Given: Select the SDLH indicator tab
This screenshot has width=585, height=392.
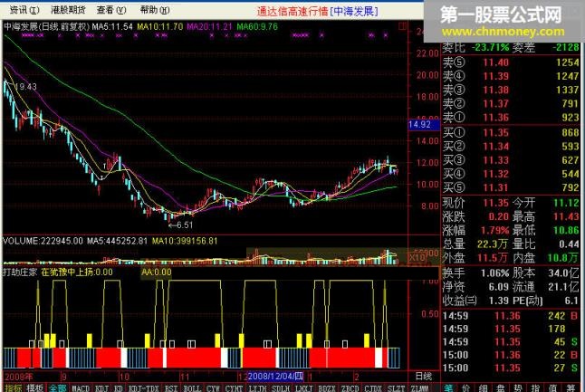Looking at the screenshot, I should (281, 387).
